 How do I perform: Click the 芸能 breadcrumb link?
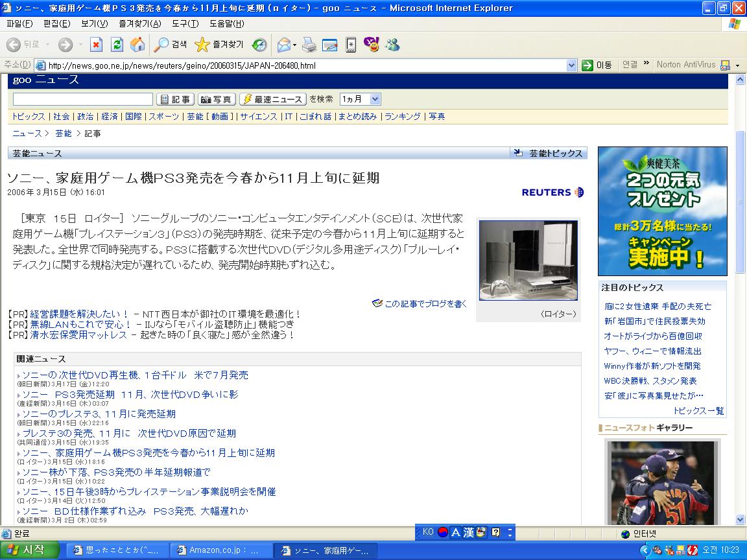[64, 134]
